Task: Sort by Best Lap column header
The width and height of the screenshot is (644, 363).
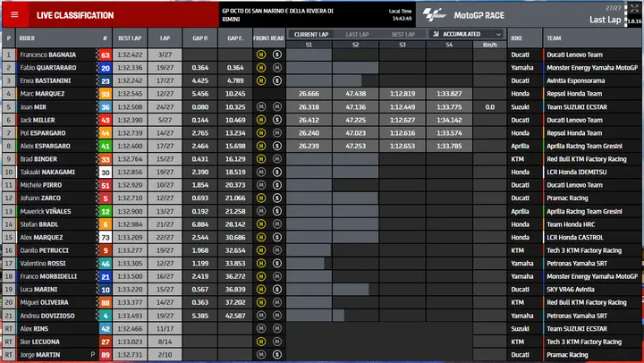Action: coord(130,38)
